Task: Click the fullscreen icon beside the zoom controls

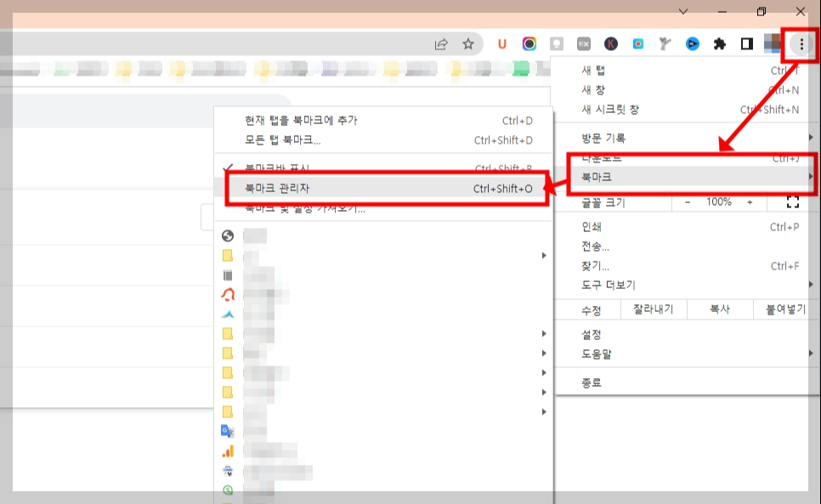Action: pos(794,202)
